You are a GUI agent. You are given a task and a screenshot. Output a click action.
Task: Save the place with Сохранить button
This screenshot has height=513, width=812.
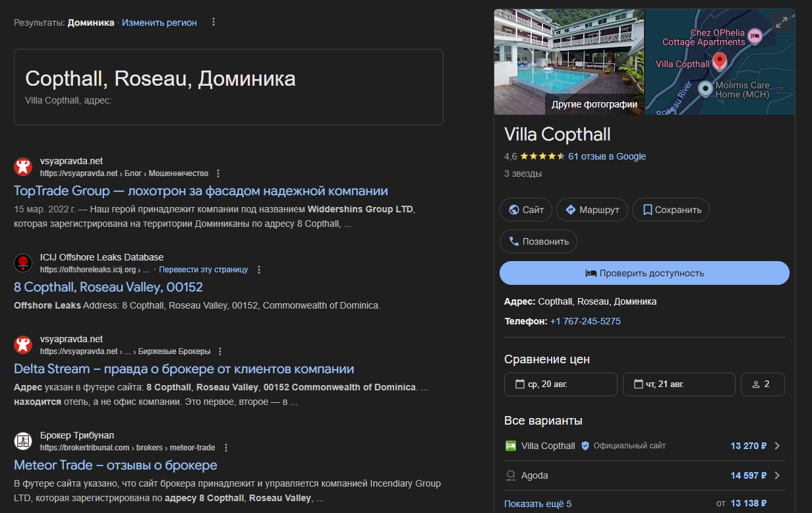[671, 210]
